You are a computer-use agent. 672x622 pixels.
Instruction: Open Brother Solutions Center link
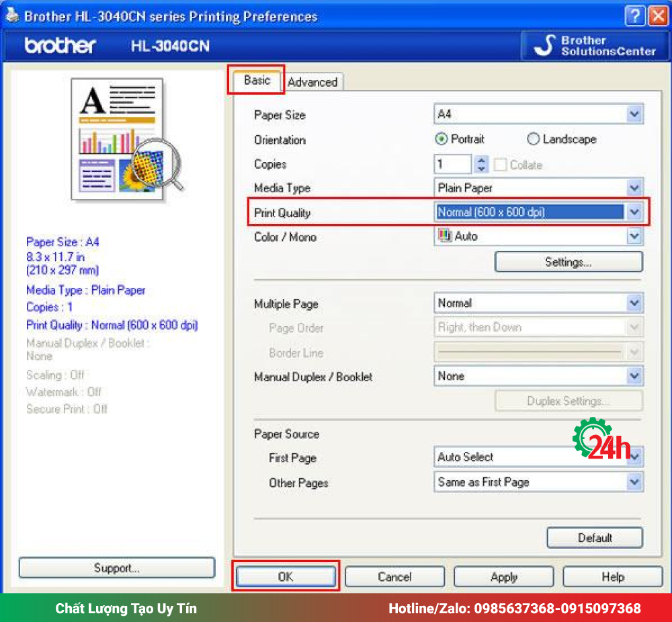tap(595, 46)
